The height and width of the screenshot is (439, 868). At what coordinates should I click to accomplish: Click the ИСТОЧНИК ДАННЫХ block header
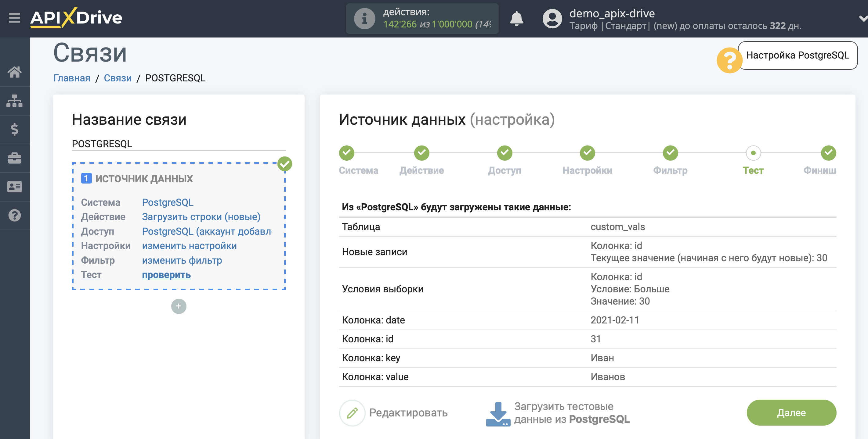[144, 179]
